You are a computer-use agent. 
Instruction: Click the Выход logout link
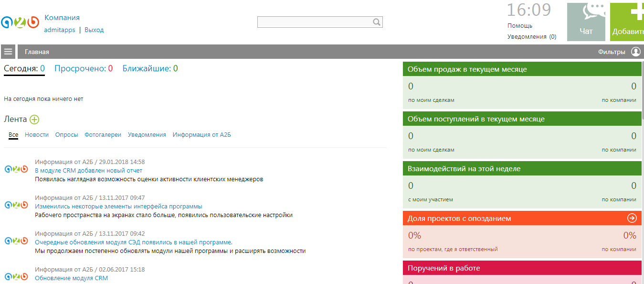[x=93, y=30]
